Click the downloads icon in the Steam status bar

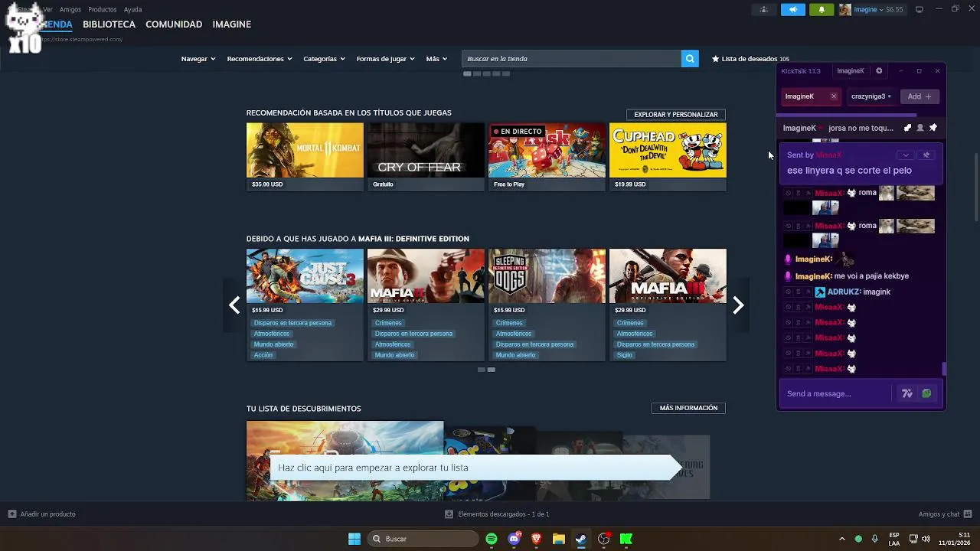click(x=449, y=514)
